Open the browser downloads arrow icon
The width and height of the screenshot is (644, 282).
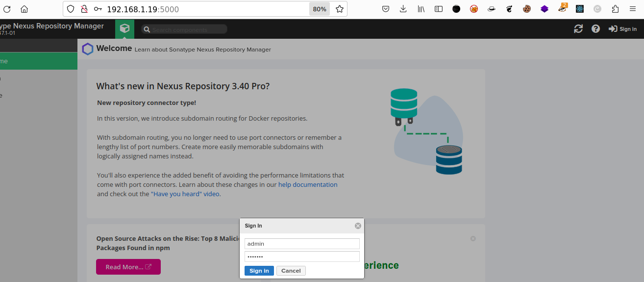403,9
